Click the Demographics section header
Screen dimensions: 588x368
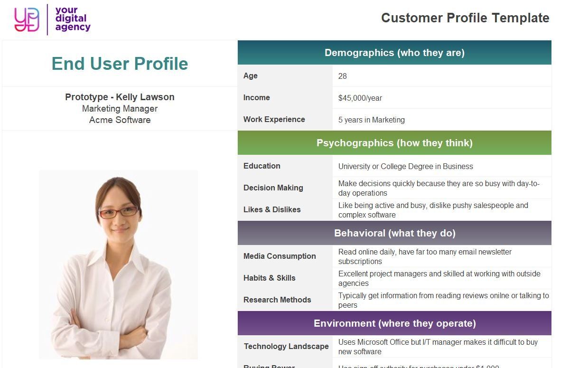pos(394,53)
